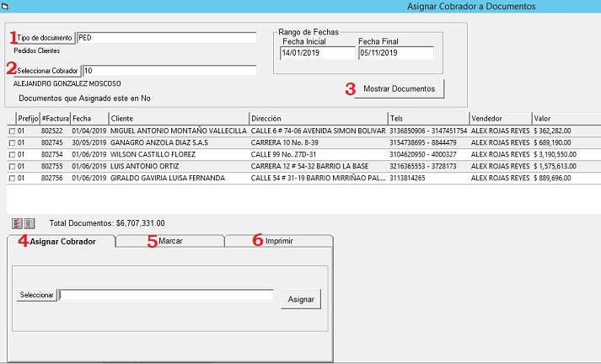This screenshot has height=364, width=601.
Task: Click the Fecha Inicial date field
Action: [318, 52]
